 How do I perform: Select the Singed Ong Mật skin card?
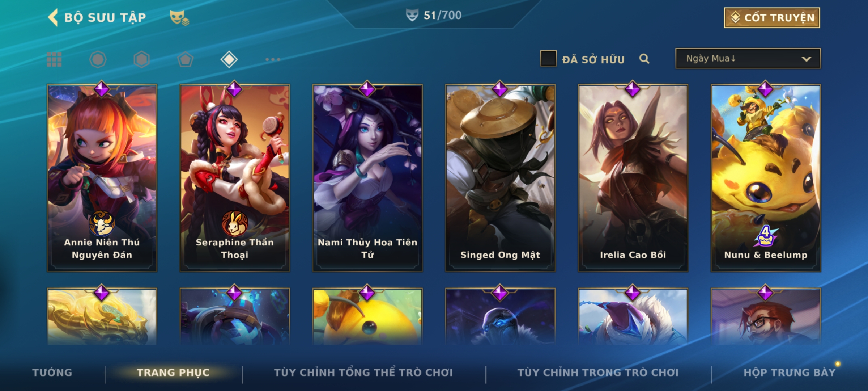[x=500, y=178]
